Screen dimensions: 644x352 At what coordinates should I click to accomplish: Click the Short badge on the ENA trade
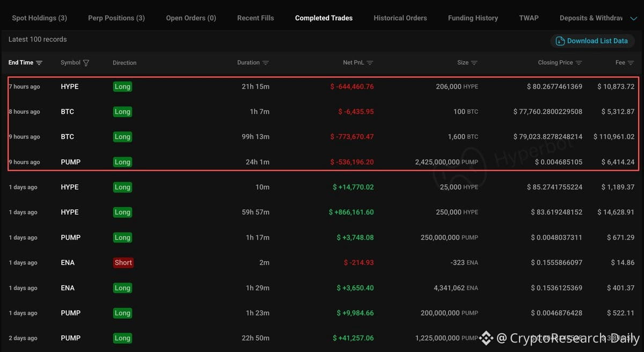tap(123, 262)
